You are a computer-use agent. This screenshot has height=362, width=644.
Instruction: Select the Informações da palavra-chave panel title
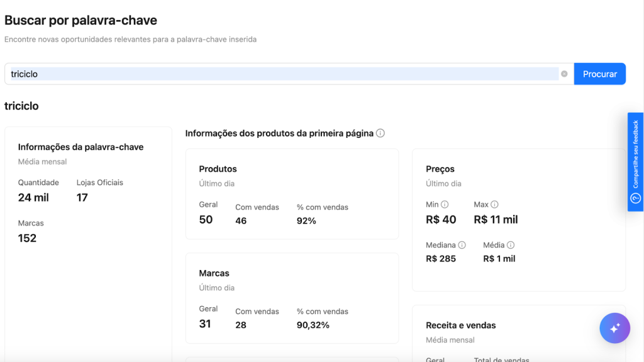80,147
